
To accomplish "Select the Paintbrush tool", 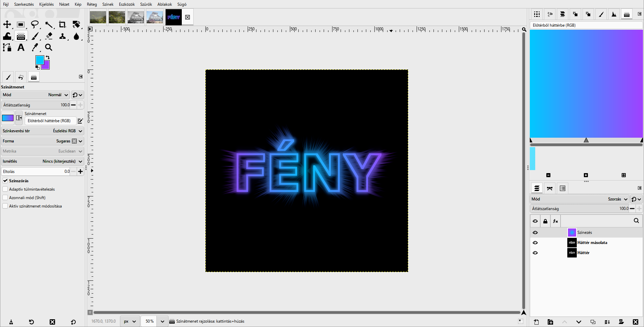I will click(x=35, y=36).
